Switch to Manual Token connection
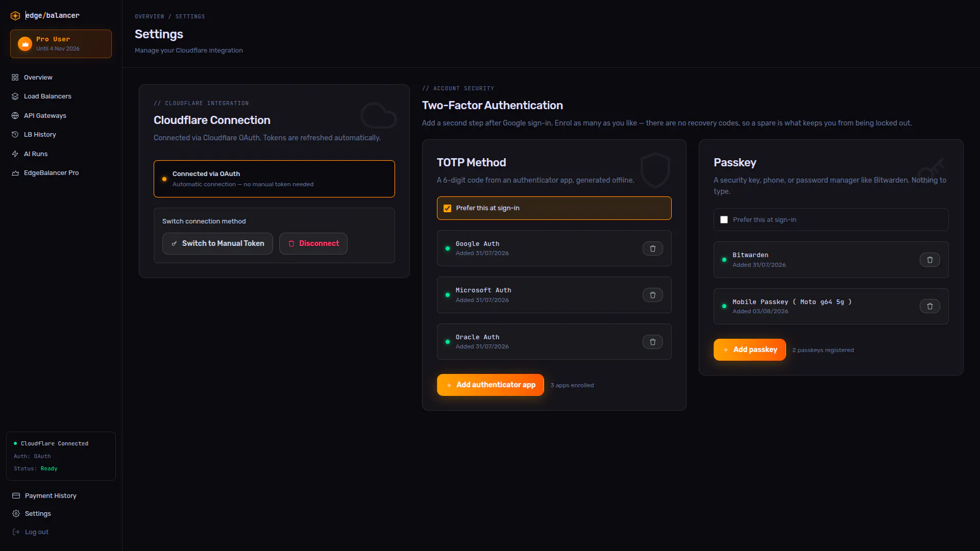Screen dimensions: 980x551 (217, 244)
